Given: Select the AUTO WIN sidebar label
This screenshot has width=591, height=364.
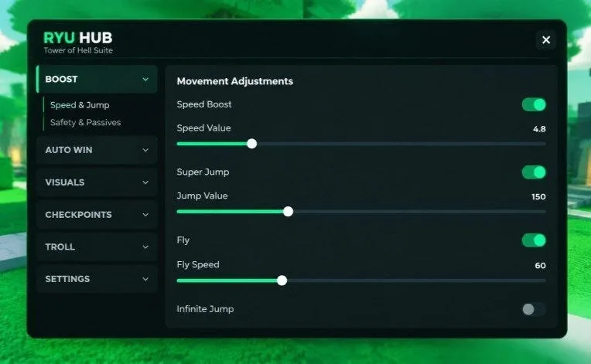Looking at the screenshot, I should pyautogui.click(x=69, y=150).
